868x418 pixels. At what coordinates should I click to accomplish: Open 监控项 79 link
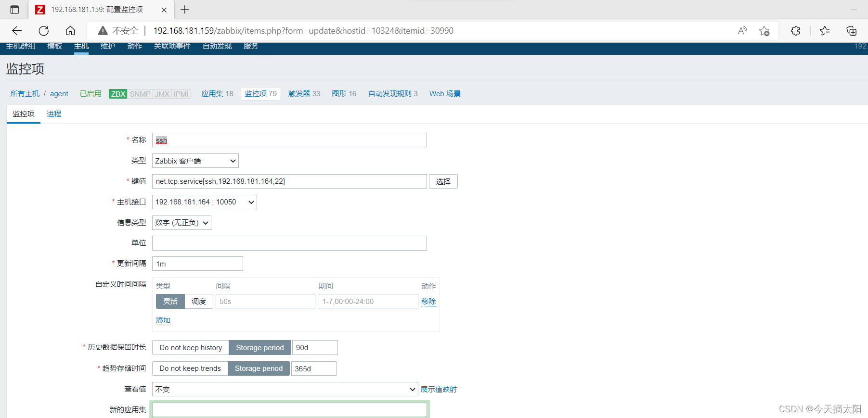(x=261, y=94)
